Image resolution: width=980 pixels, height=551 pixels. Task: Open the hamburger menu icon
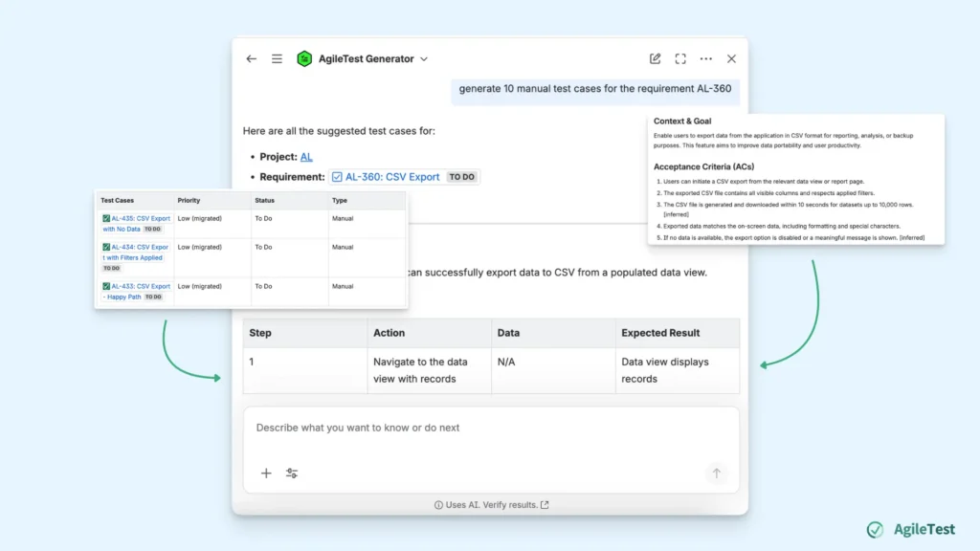coord(277,58)
